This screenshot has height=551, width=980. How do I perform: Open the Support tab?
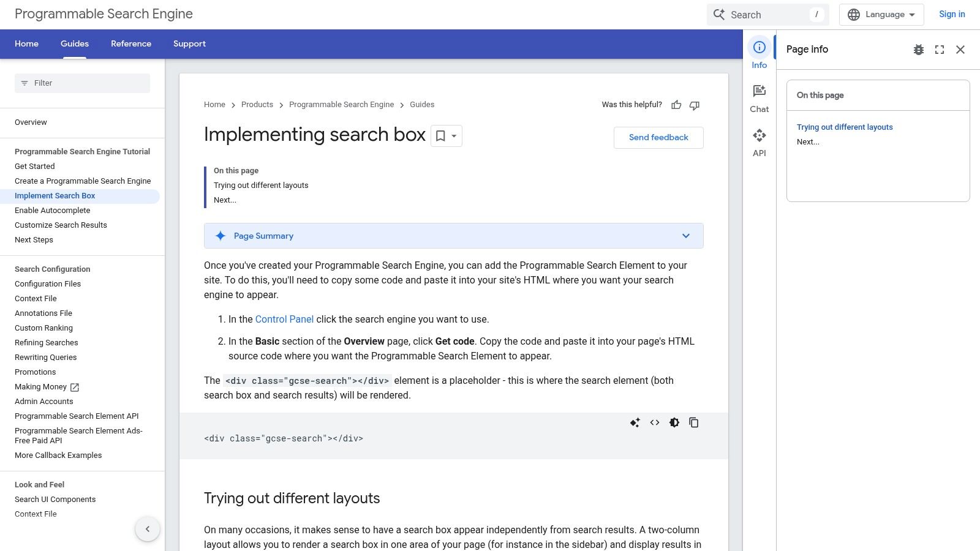click(x=189, y=44)
